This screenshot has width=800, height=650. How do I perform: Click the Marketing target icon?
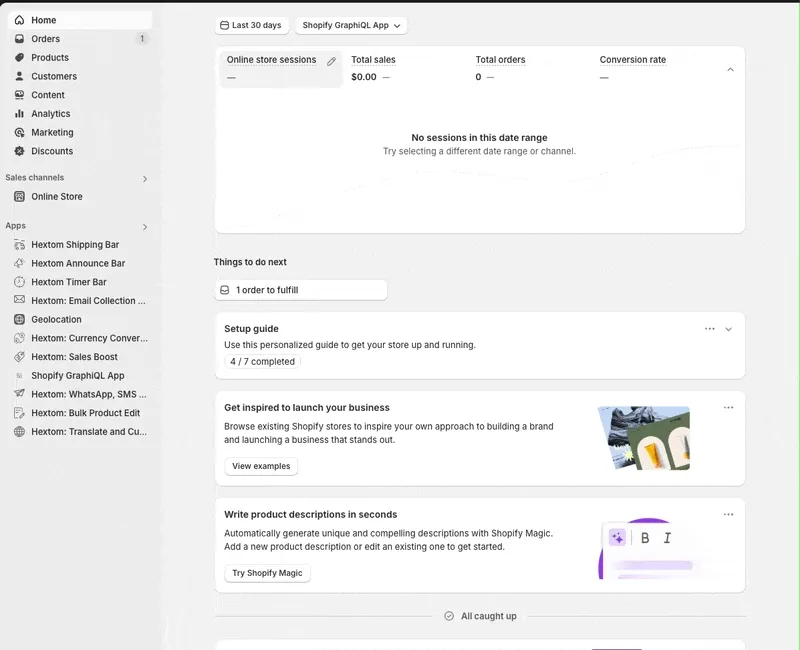click(19, 133)
